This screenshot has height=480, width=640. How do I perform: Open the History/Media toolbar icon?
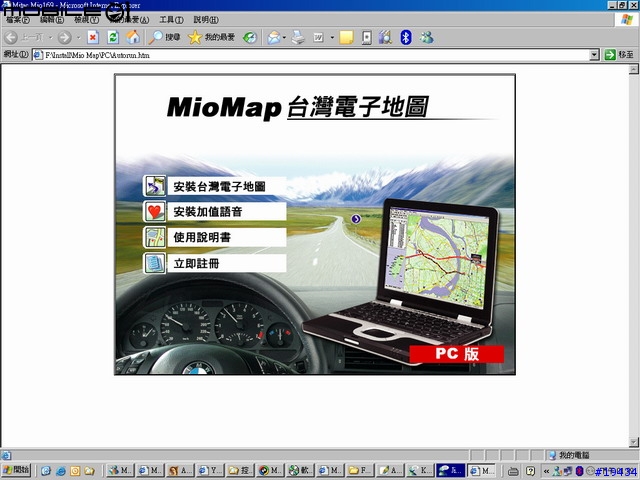250,38
